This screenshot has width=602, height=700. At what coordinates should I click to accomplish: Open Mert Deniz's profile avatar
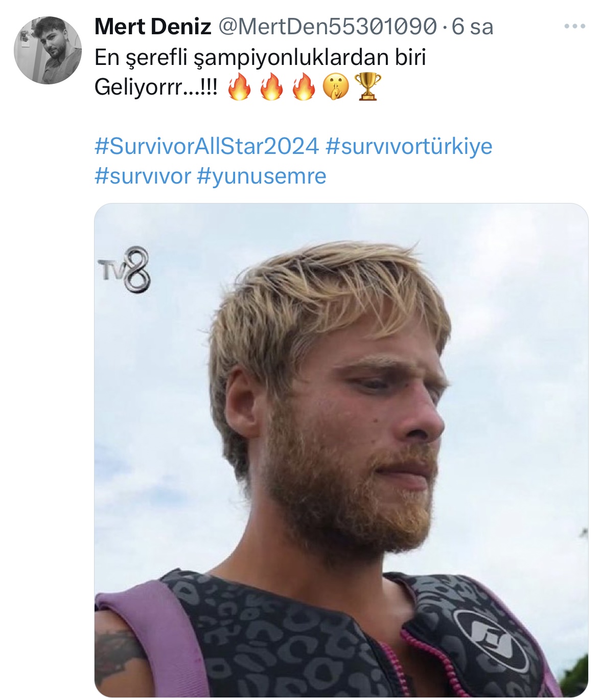[48, 50]
